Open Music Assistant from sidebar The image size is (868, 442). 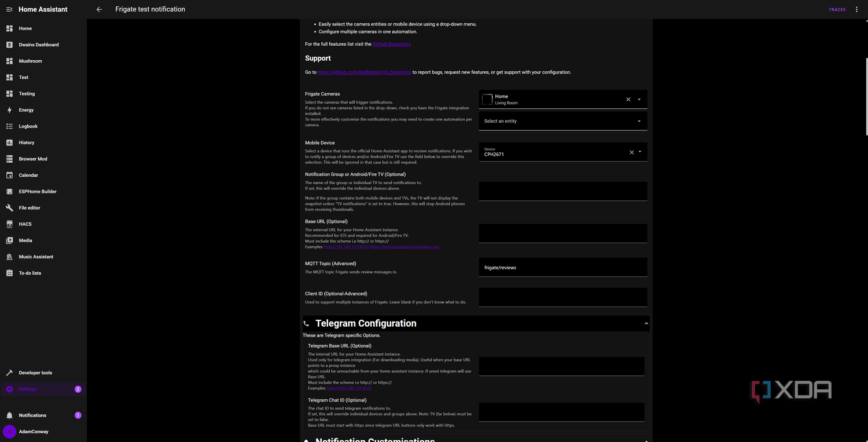pos(43,257)
